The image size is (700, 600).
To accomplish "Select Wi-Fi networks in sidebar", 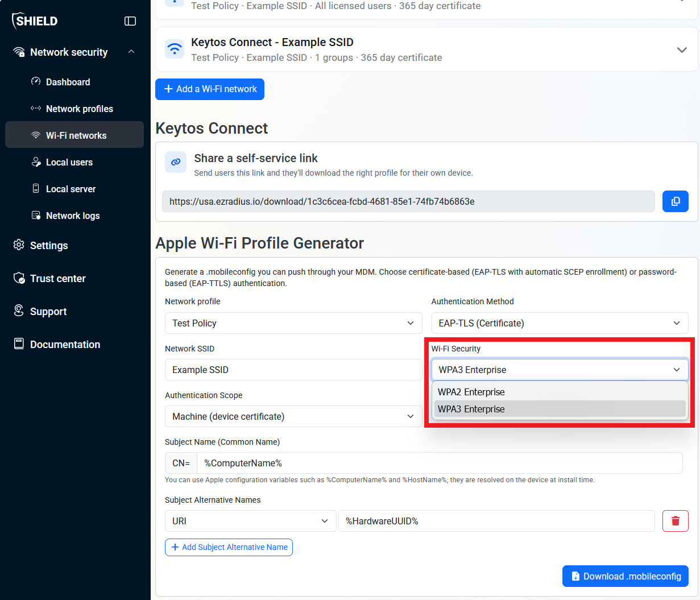I will point(74,135).
